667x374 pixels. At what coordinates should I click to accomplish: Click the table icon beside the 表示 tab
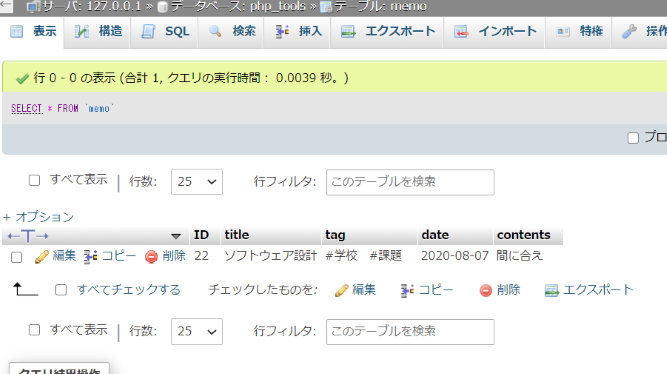coord(16,31)
